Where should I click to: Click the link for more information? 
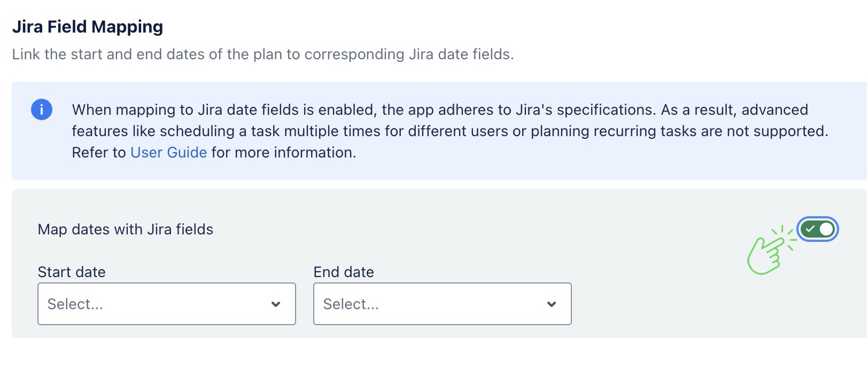168,152
